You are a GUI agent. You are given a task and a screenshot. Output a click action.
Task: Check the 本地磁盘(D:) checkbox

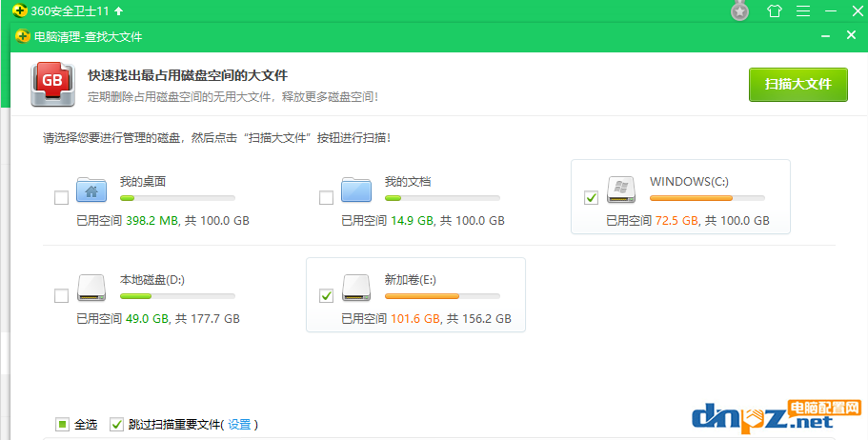[61, 295]
